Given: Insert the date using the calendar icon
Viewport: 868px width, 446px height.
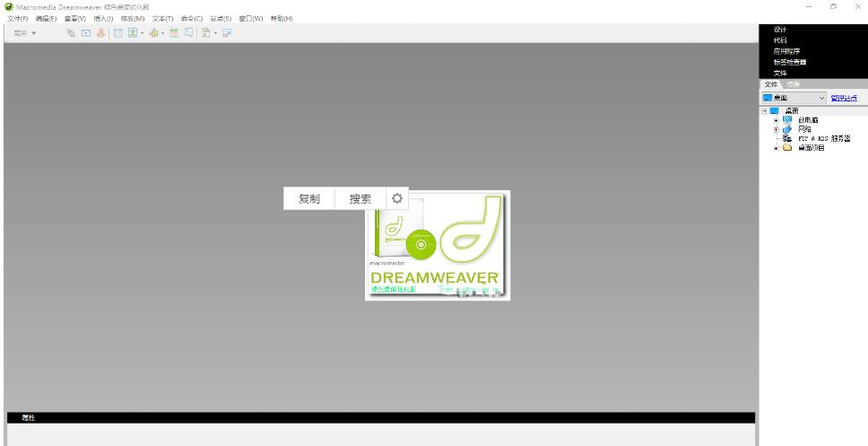Looking at the screenshot, I should (174, 33).
